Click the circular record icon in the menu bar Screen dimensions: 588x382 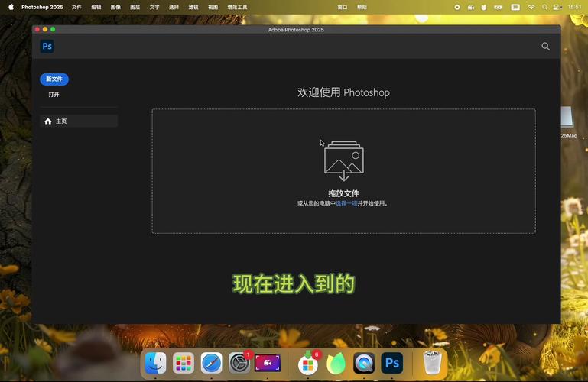pyautogui.click(x=457, y=7)
